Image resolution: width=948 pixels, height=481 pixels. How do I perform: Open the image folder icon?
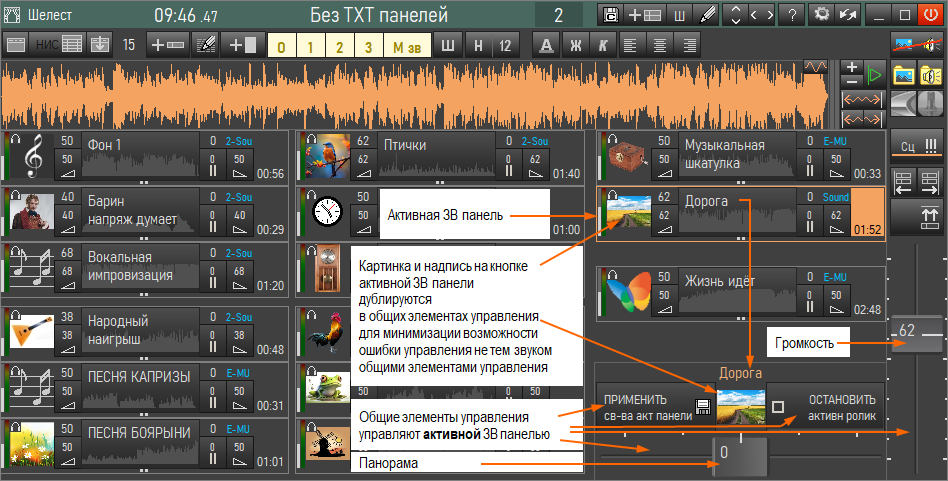(904, 75)
